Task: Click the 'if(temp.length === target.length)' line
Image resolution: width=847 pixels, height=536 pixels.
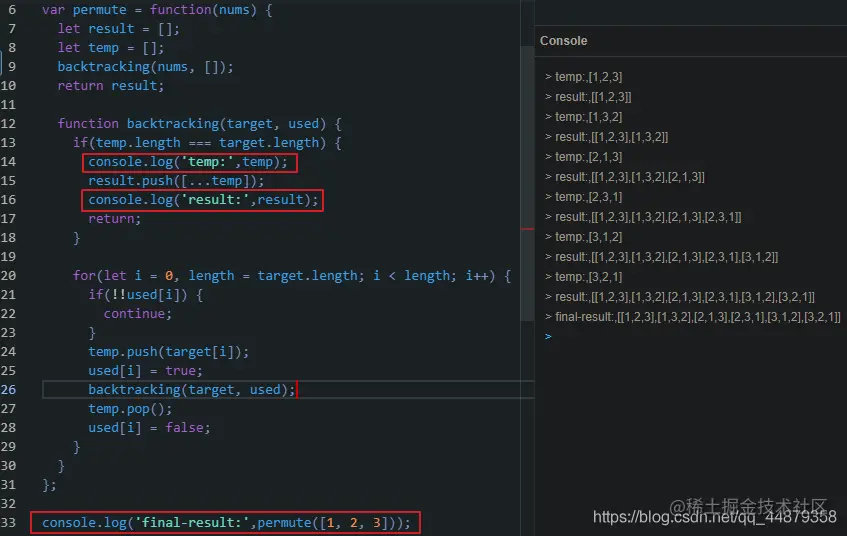Action: (x=207, y=143)
